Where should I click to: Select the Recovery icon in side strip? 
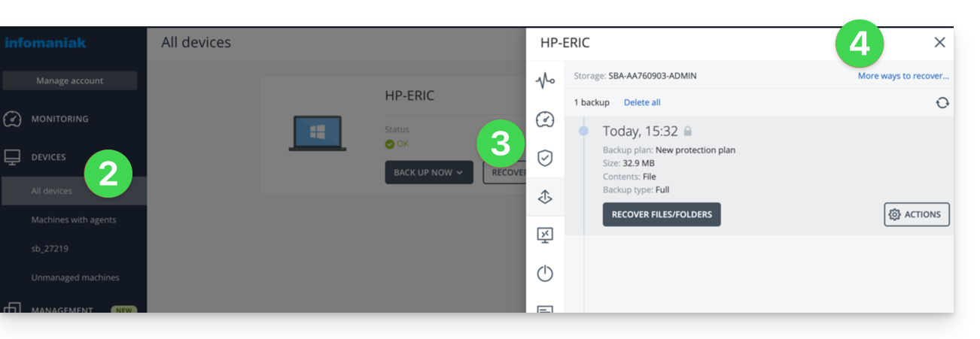(545, 197)
